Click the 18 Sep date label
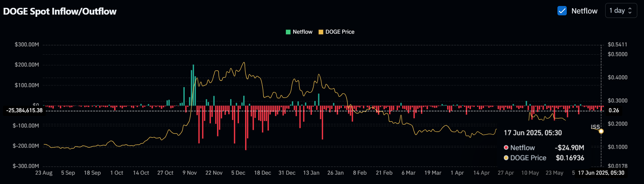 [x=92, y=173]
